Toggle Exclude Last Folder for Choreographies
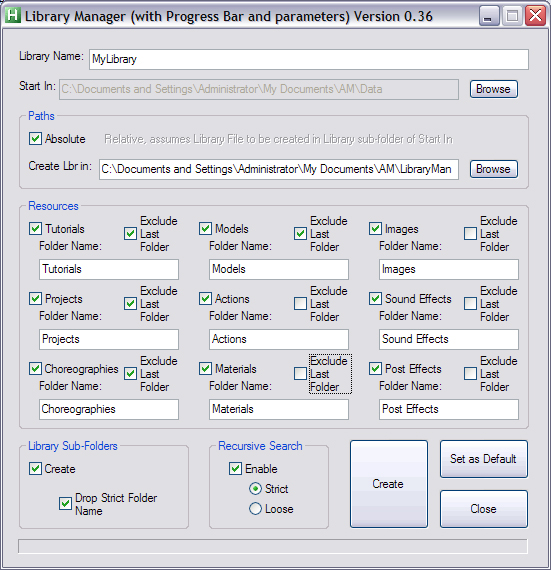This screenshot has width=551, height=570. point(130,374)
